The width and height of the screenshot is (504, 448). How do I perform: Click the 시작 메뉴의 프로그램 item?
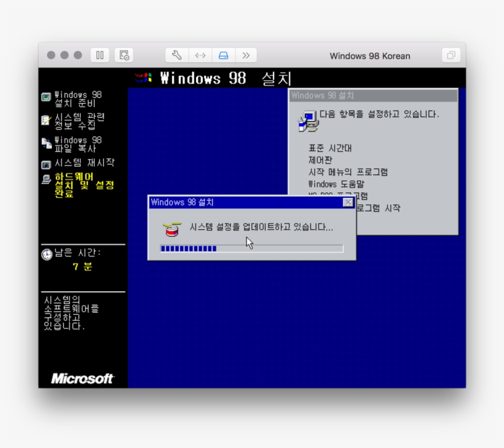pos(348,172)
